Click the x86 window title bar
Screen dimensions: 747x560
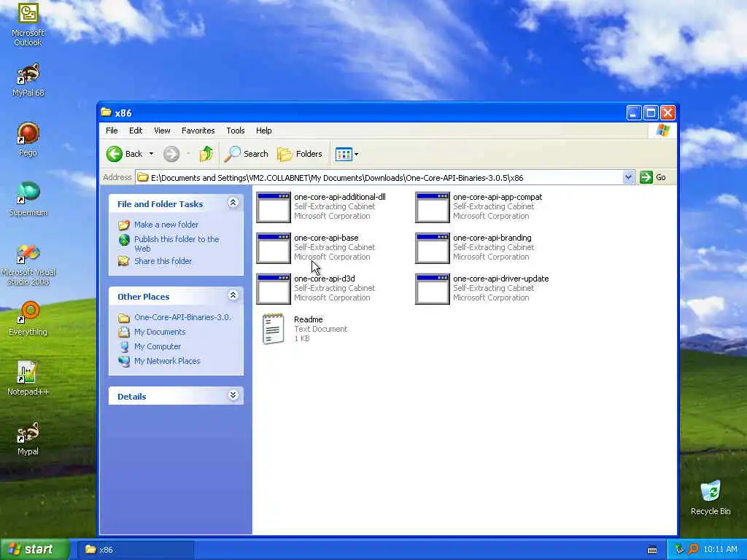(362, 113)
